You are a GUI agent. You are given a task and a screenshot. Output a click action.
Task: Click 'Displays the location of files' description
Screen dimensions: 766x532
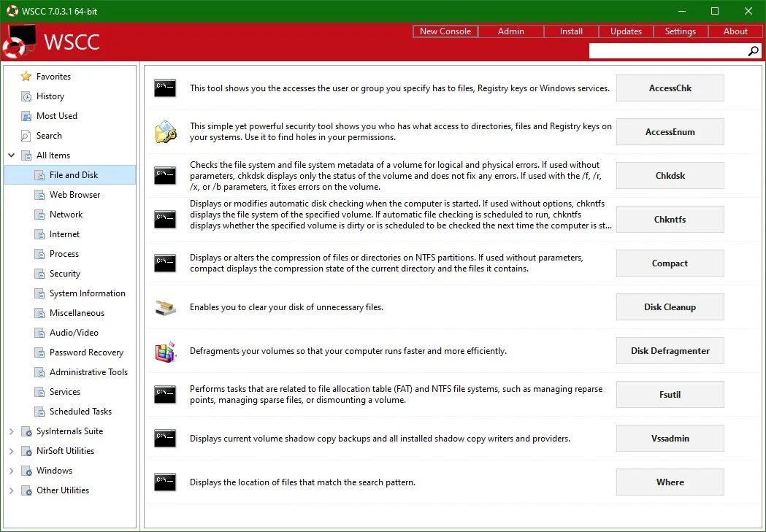tap(302, 482)
